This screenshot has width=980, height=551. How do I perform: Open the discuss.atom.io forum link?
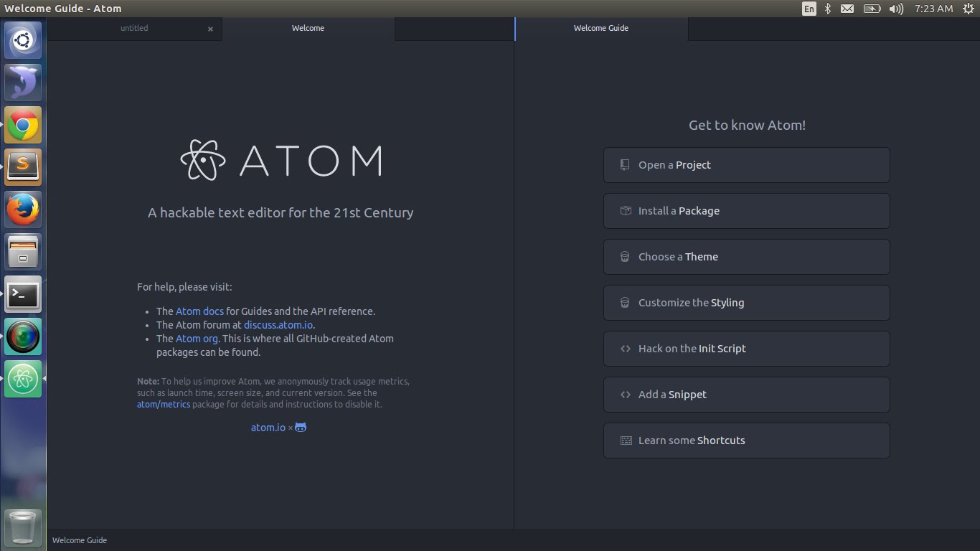point(278,325)
